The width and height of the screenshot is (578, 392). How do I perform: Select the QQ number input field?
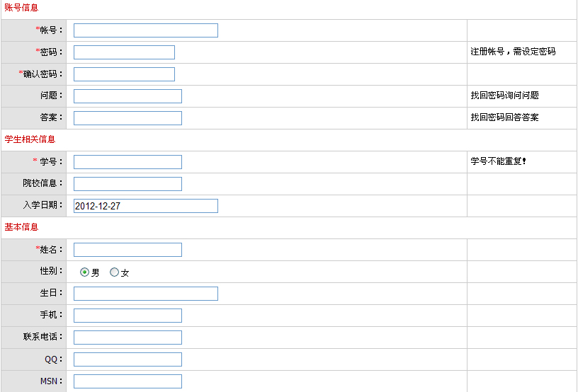click(127, 359)
